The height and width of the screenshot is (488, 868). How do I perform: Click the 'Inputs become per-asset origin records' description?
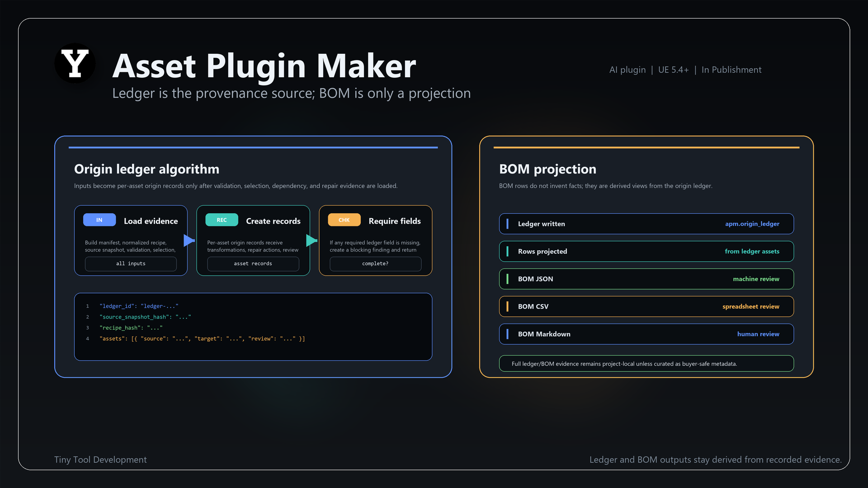[236, 186]
